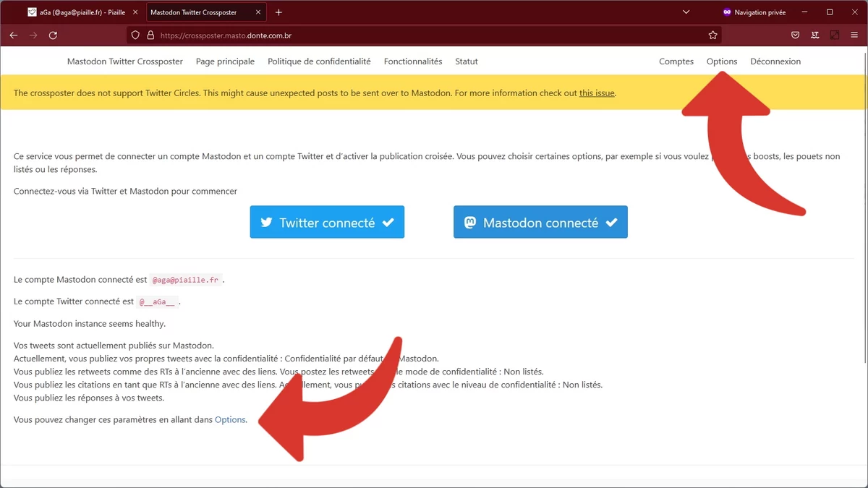This screenshot has height=488, width=868.
Task: Click the padlock site security icon
Action: tap(150, 35)
